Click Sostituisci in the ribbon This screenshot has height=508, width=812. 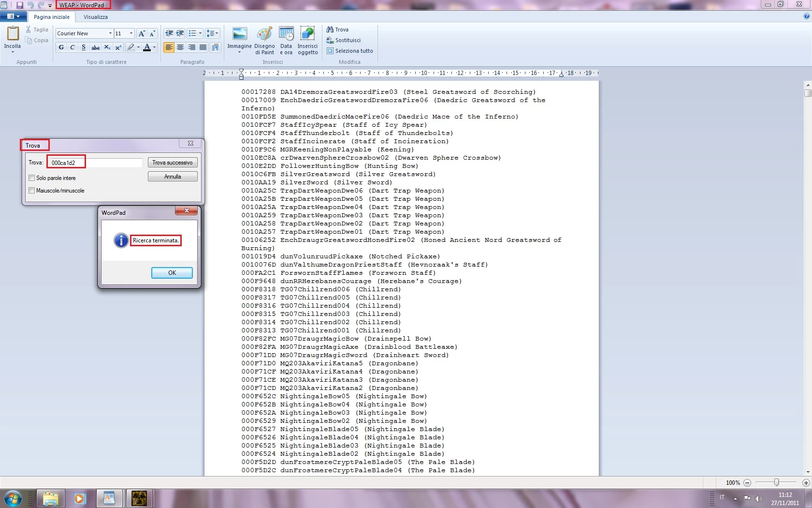click(343, 40)
